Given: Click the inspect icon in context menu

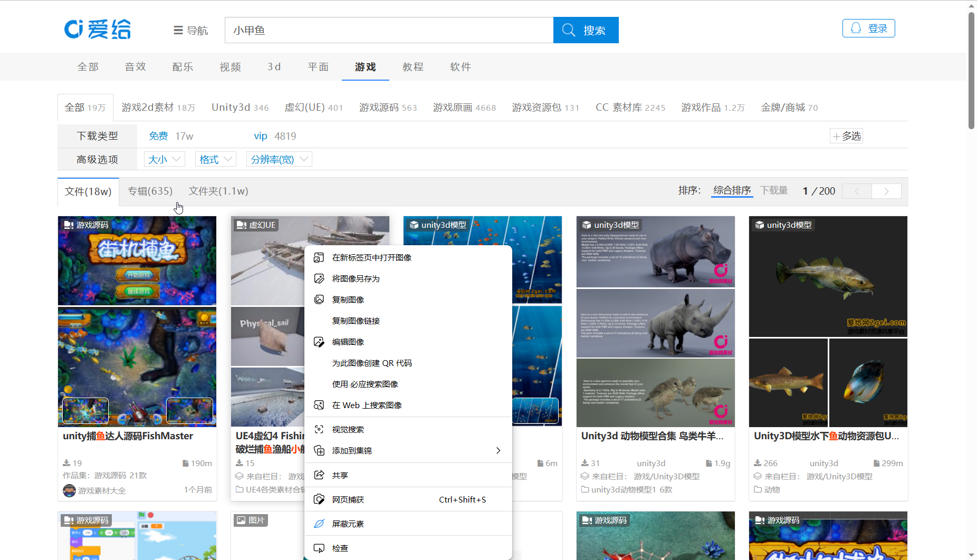Looking at the screenshot, I should click(x=319, y=548).
